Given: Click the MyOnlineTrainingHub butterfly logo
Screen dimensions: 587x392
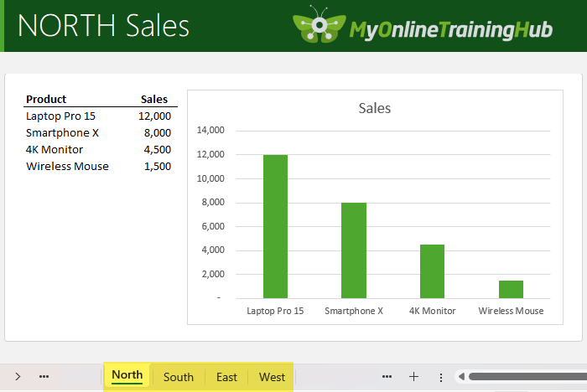Looking at the screenshot, I should click(319, 24).
